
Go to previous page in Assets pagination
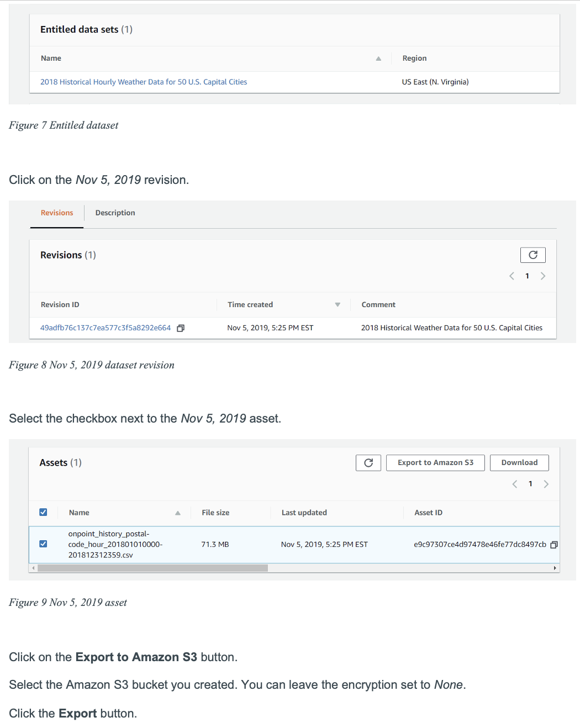(515, 484)
